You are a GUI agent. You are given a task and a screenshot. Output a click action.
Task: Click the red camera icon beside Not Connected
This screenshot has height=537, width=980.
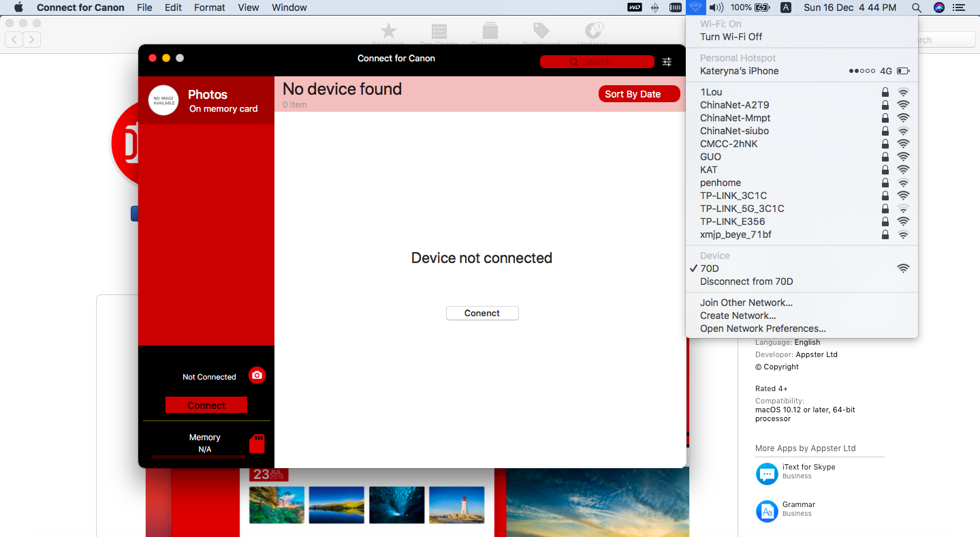pos(257,375)
